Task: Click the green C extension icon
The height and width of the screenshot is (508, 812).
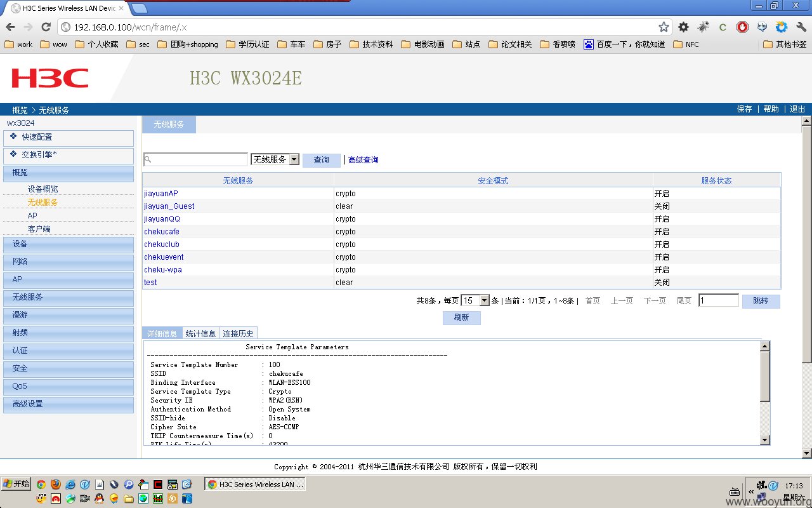Action: tap(723, 27)
